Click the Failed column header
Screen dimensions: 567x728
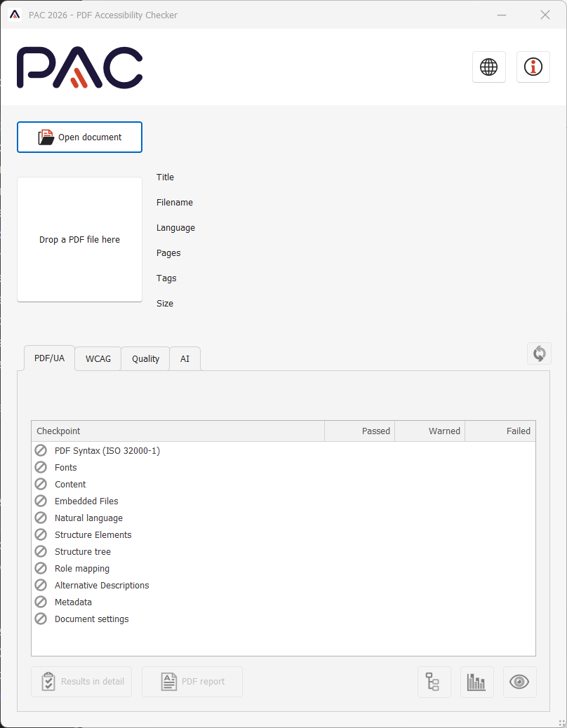518,431
